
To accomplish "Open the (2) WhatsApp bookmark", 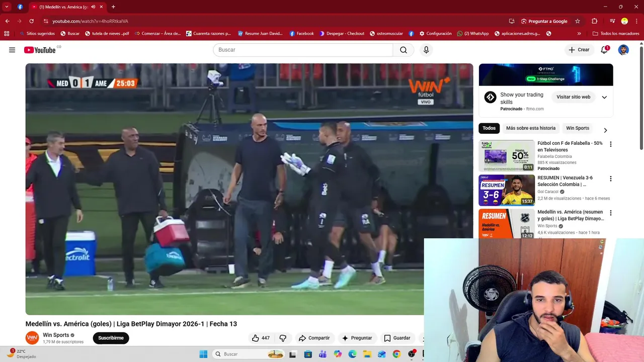I will pyautogui.click(x=473, y=34).
